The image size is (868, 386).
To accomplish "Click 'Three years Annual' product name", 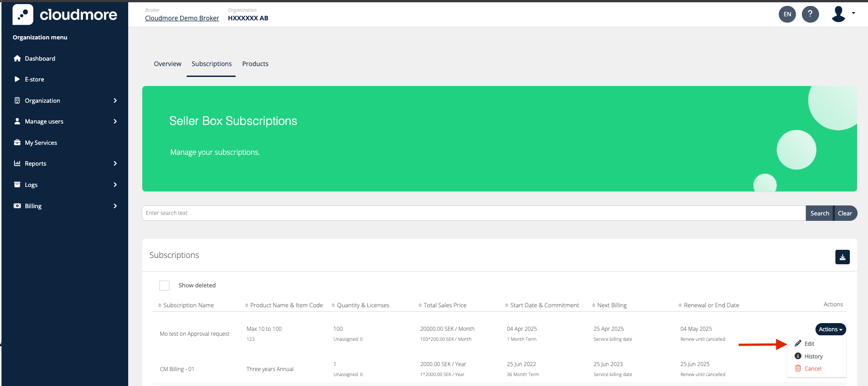I will pos(270,369).
